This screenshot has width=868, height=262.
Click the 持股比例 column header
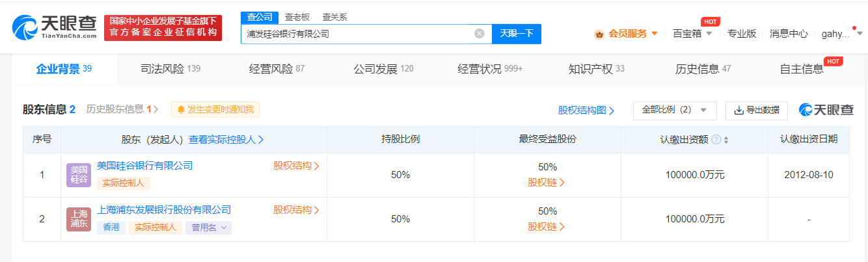coord(400,139)
